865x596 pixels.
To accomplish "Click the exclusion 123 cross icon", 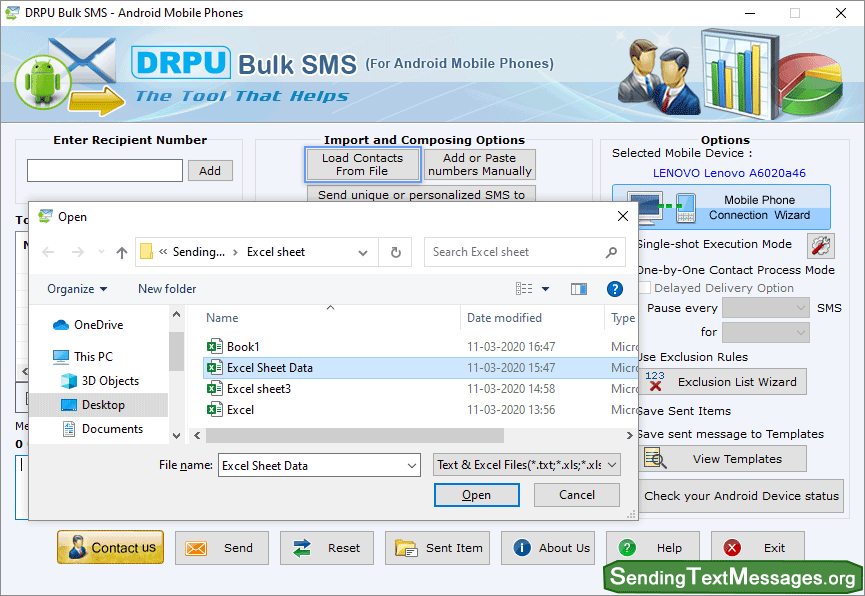I will point(655,381).
